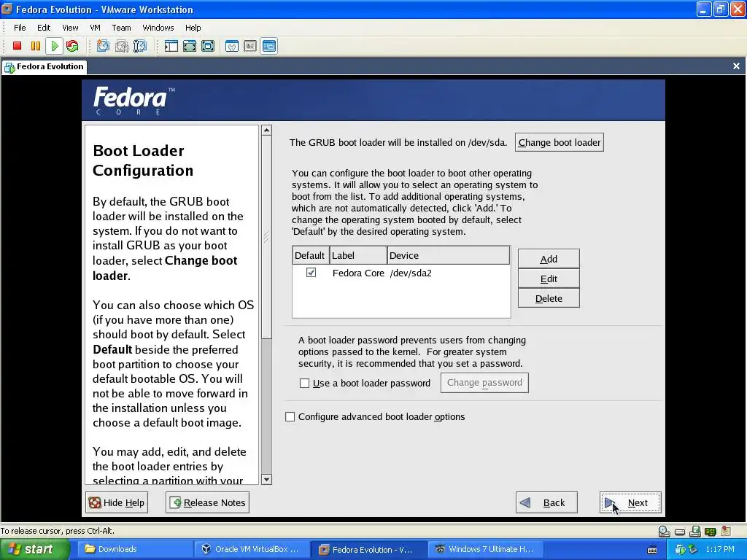The image size is (747, 560).
Task: Click the floppy drive device status icon
Action: coord(695,531)
